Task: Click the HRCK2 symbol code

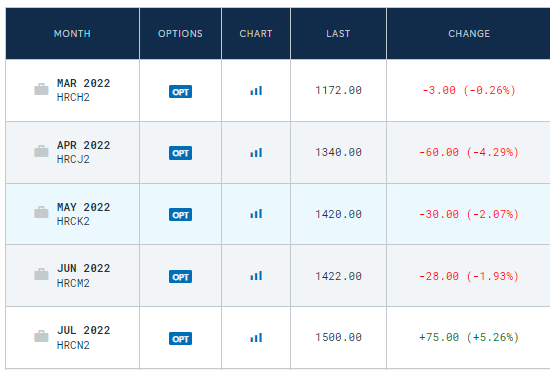Action: pos(73,221)
